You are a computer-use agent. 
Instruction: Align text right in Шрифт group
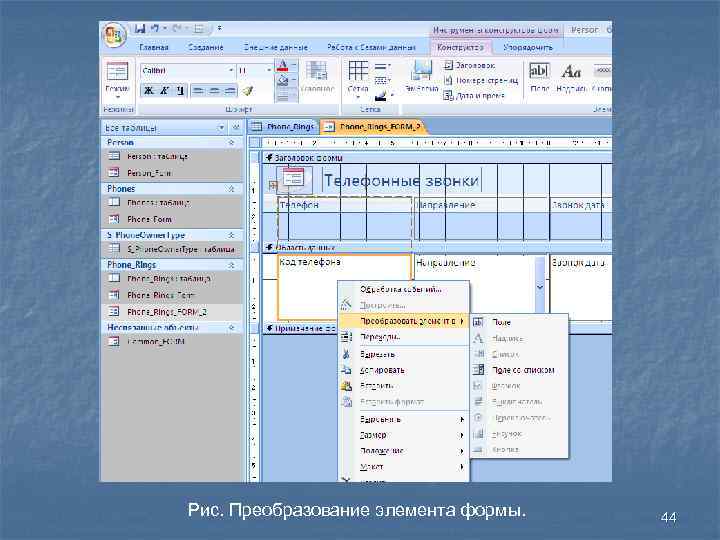click(230, 90)
